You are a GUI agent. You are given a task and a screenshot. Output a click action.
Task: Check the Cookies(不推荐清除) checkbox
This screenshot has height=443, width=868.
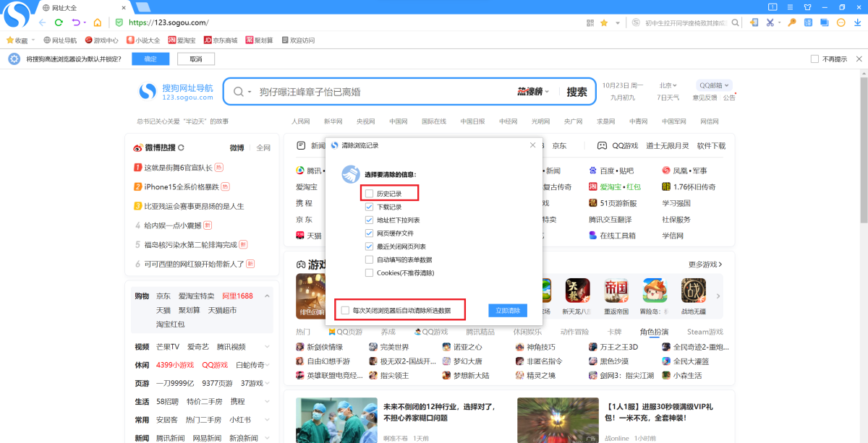pos(369,272)
